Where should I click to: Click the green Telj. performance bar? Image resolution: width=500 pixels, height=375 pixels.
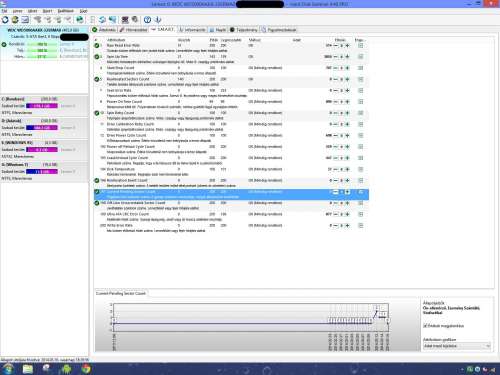coord(42,51)
